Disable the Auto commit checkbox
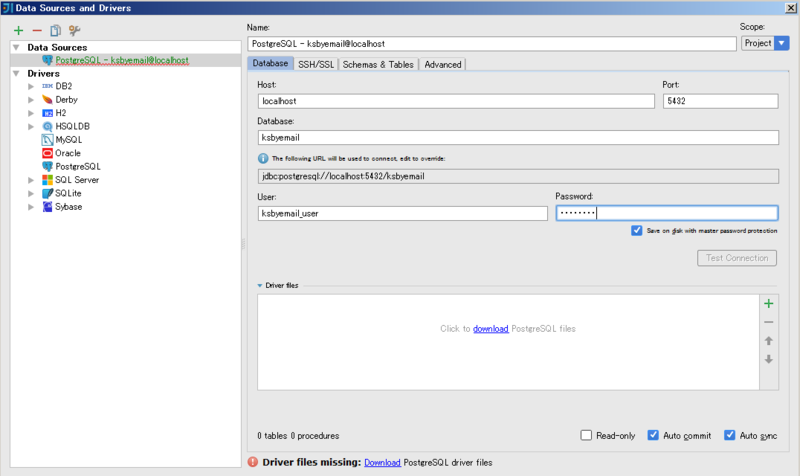 [x=653, y=435]
